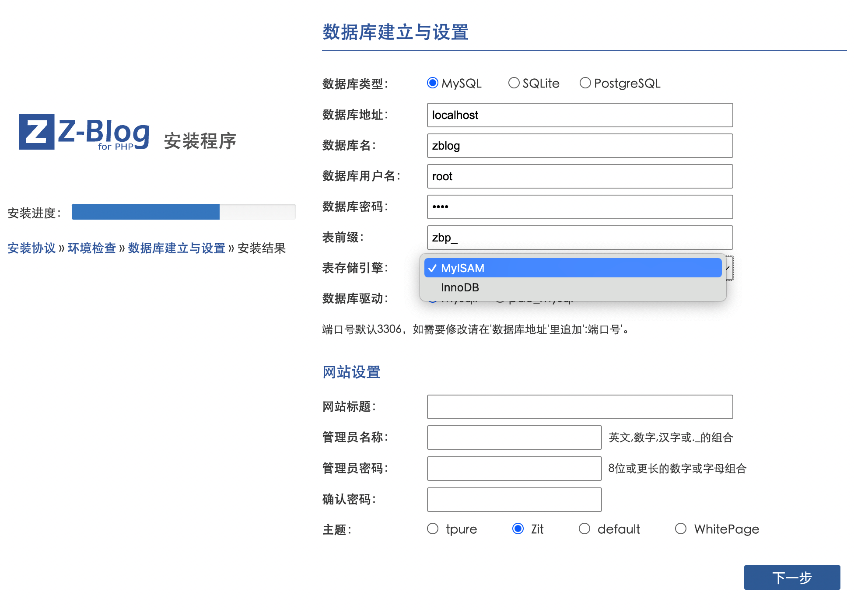Screen dimensions: 854x616
Task: Click the 数据库建立与设置 page heading
Action: click(395, 32)
